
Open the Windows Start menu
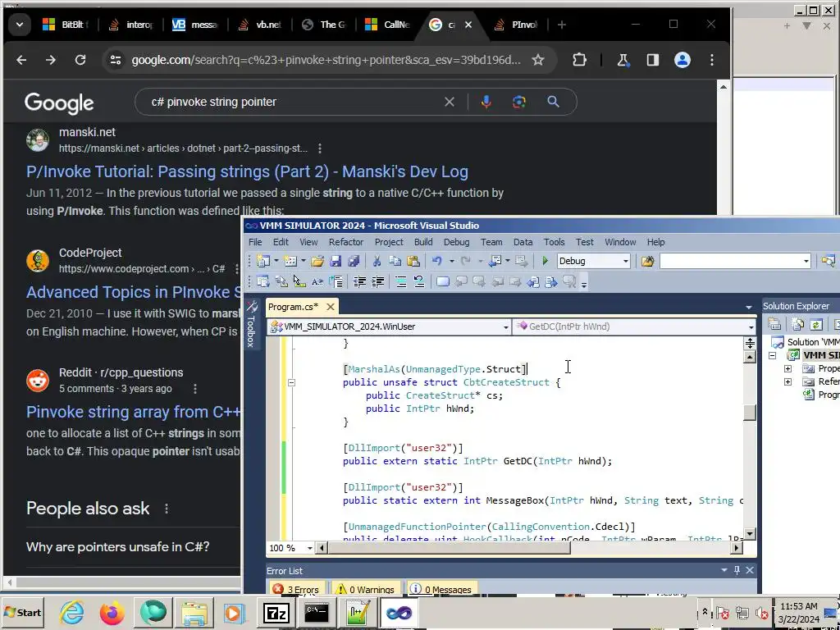pyautogui.click(x=22, y=612)
